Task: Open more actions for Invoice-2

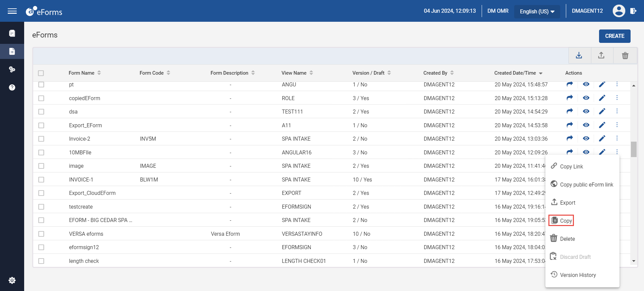Action: point(617,138)
